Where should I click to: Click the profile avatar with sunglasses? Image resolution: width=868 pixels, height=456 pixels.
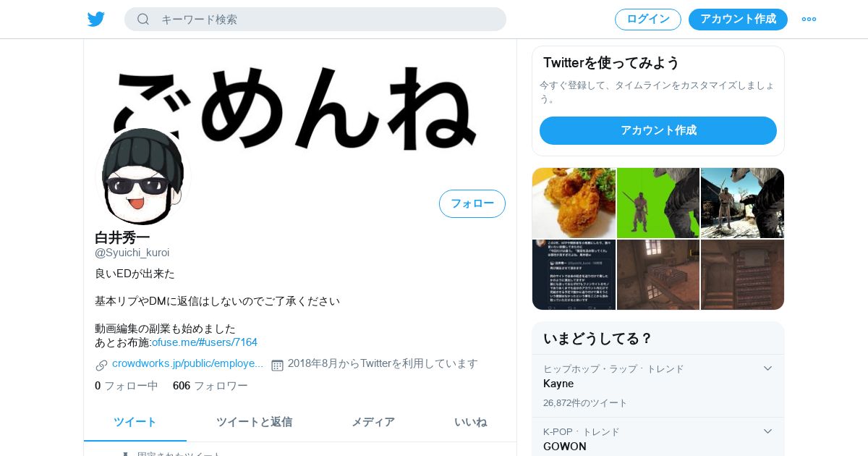coord(143,176)
